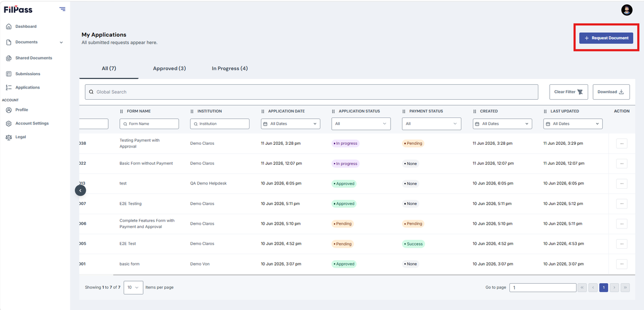Open the Application Date All Dates filter
644x310 pixels.
pyautogui.click(x=290, y=124)
